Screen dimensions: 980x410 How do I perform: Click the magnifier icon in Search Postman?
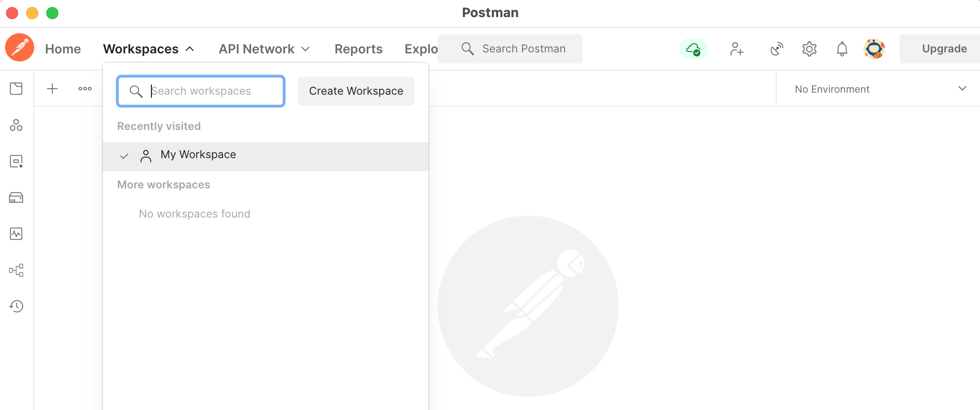[x=467, y=49]
